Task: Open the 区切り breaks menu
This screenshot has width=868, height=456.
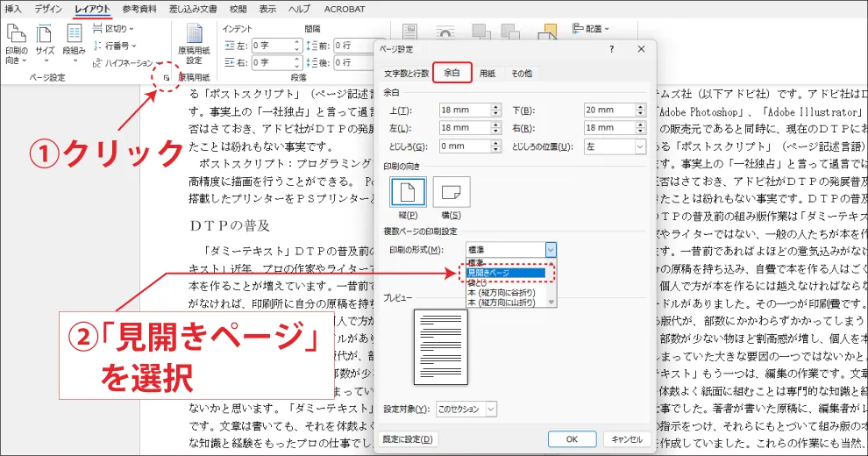Action: (x=113, y=28)
